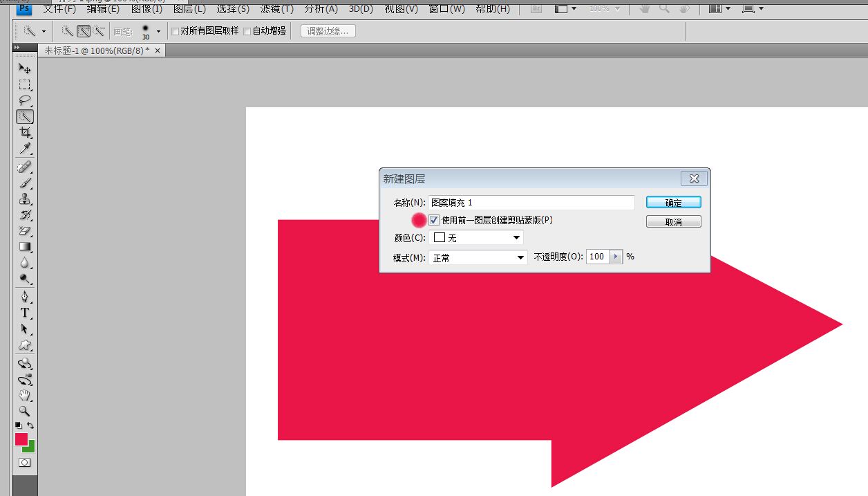The image size is (868, 496).
Task: Select the Eraser tool
Action: [25, 231]
